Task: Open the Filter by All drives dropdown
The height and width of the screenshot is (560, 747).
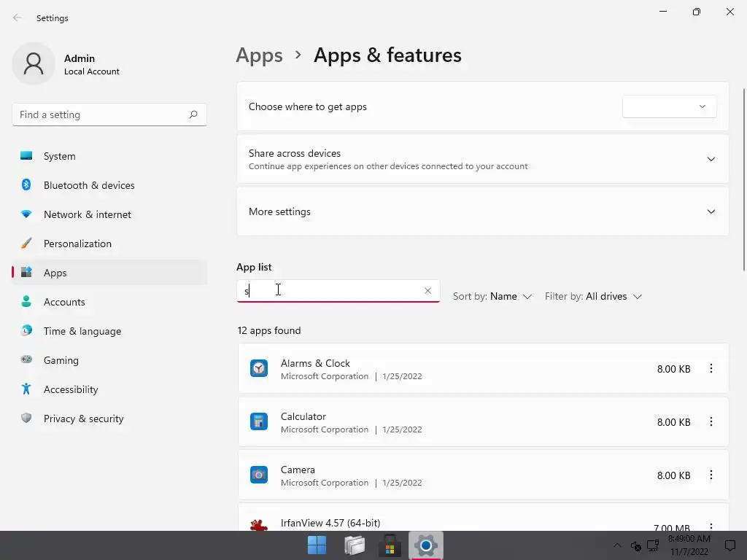Action: tap(593, 297)
